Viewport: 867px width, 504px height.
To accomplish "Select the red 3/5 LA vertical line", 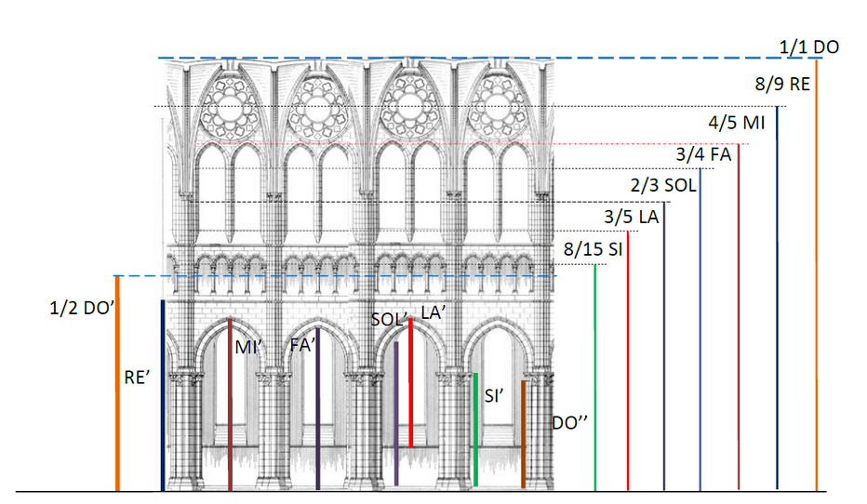I will [628, 361].
